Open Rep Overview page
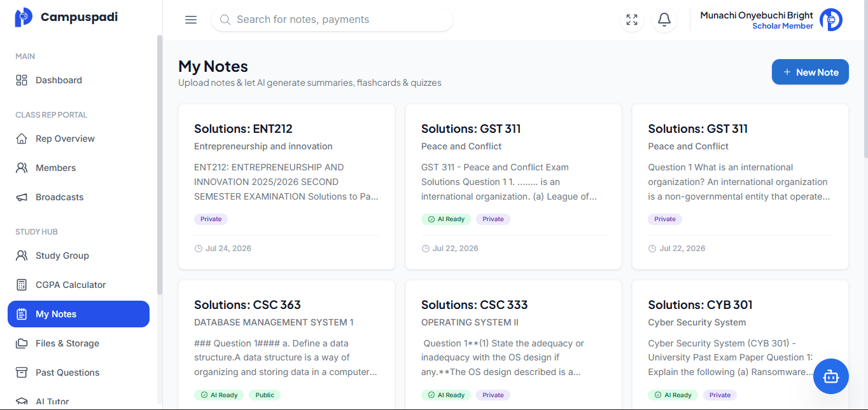This screenshot has height=410, width=868. 78,139
